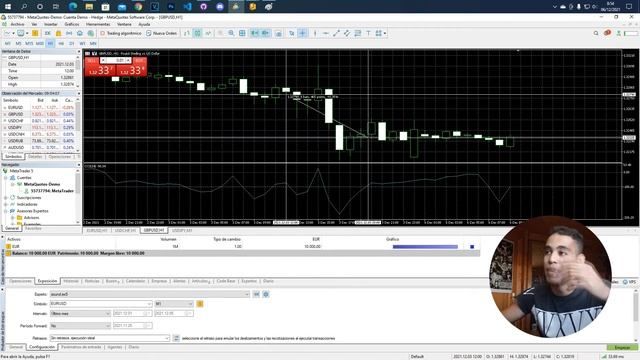Open the Período Forward dropdown
The width and height of the screenshot is (640, 360).
tap(108, 326)
